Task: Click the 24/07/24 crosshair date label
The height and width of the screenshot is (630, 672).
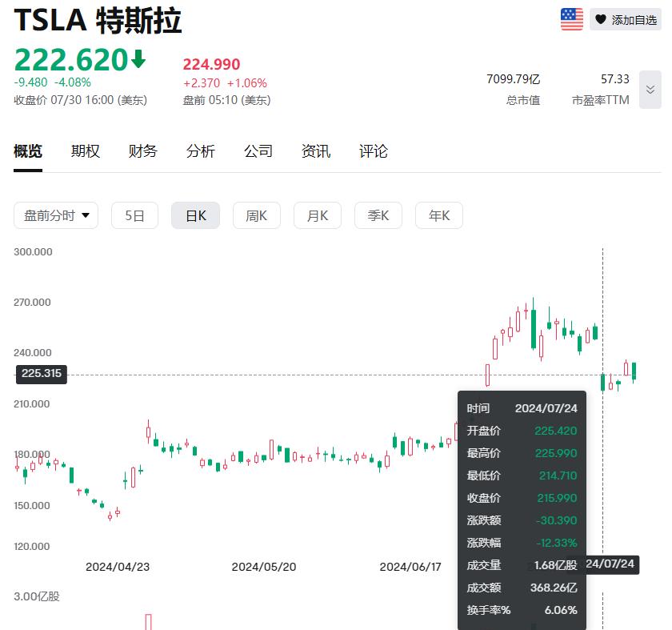Action: 610,564
